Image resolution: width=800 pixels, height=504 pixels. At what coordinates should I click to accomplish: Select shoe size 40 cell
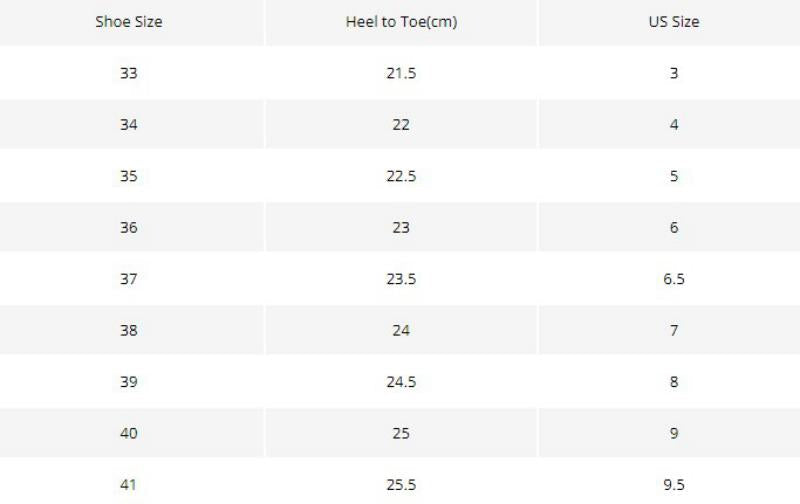coord(129,433)
